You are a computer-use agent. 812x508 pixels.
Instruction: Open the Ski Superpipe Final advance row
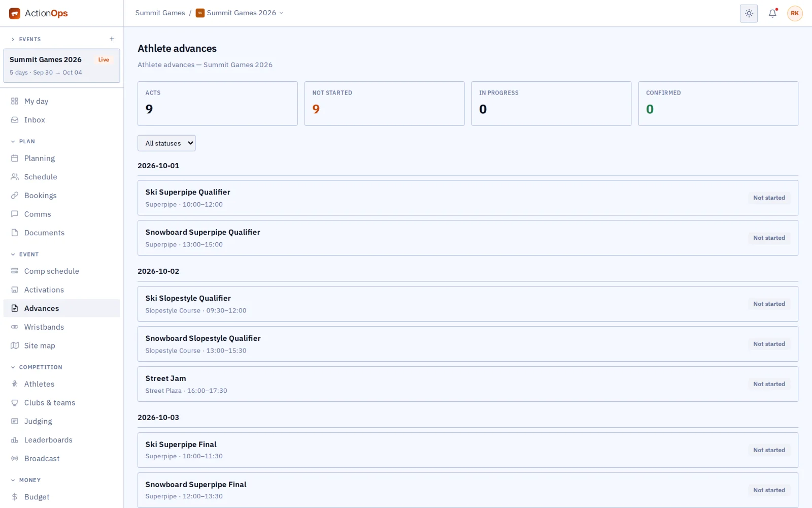point(467,450)
